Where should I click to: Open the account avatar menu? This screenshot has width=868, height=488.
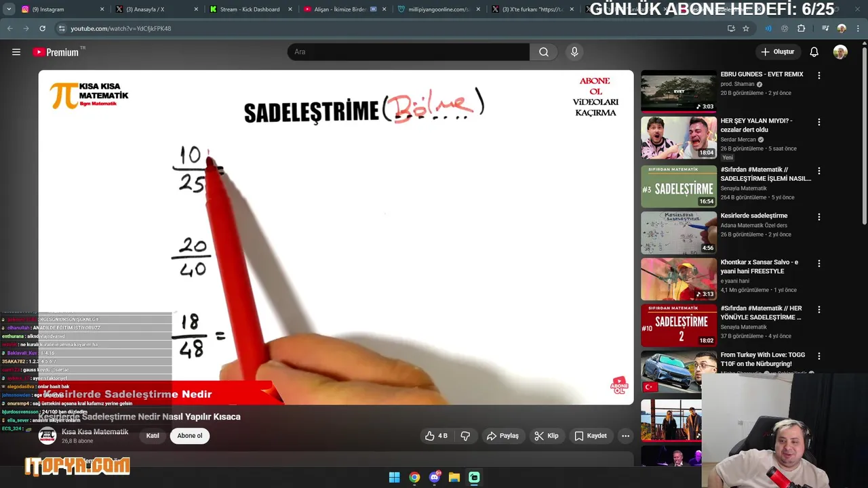pos(840,52)
